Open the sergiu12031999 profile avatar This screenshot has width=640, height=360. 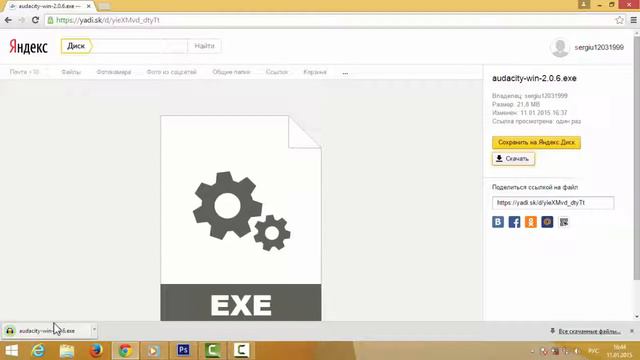560,47
